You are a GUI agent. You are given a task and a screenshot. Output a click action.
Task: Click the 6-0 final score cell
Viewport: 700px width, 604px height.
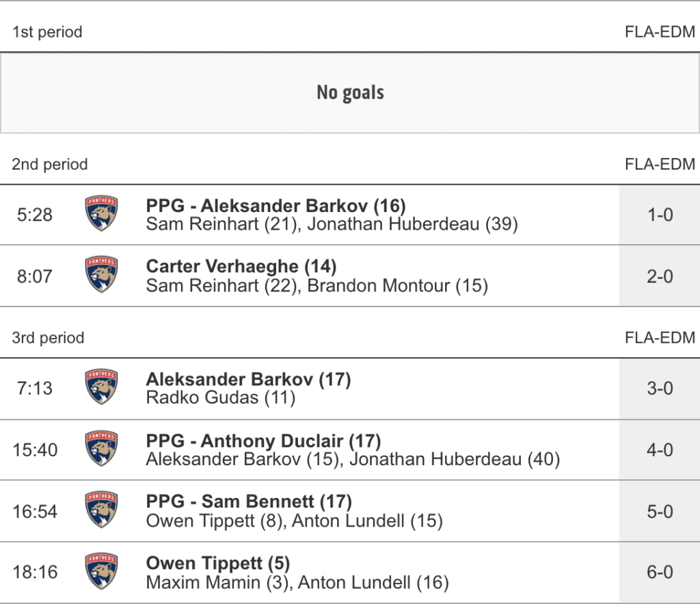point(659,573)
